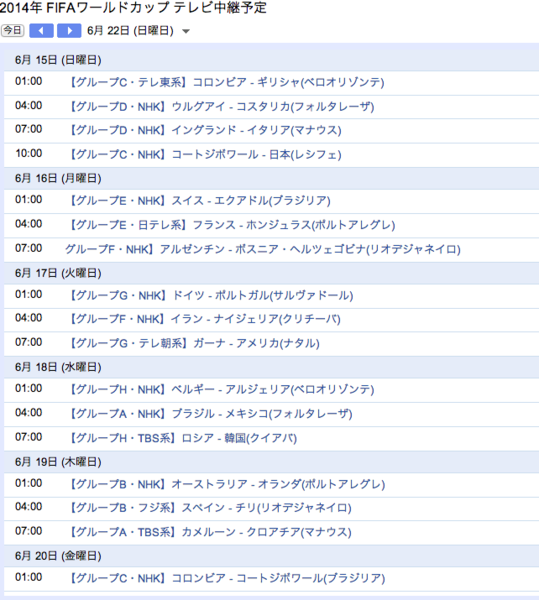This screenshot has width=539, height=600.
Task: Open コロンビア - ギリシャ match event
Action: point(226,82)
